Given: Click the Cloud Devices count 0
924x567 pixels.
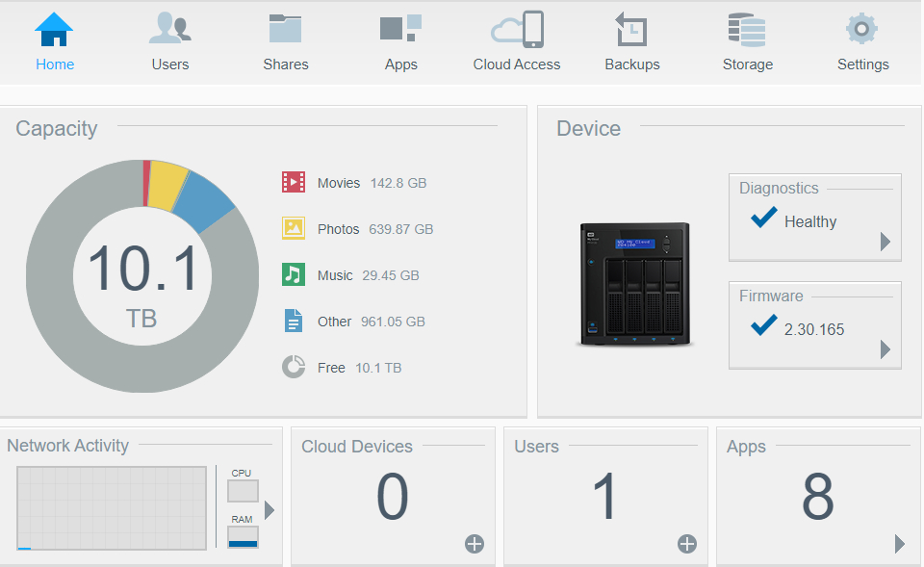Looking at the screenshot, I should pyautogui.click(x=393, y=497).
